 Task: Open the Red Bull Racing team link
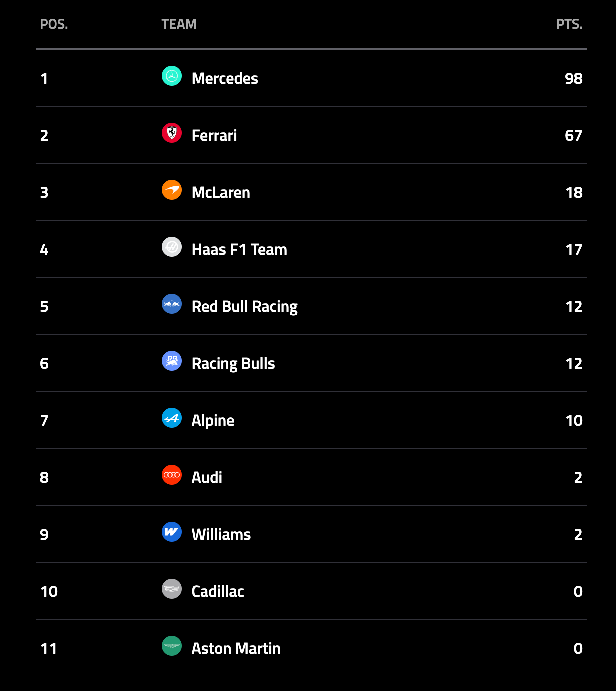coord(244,306)
